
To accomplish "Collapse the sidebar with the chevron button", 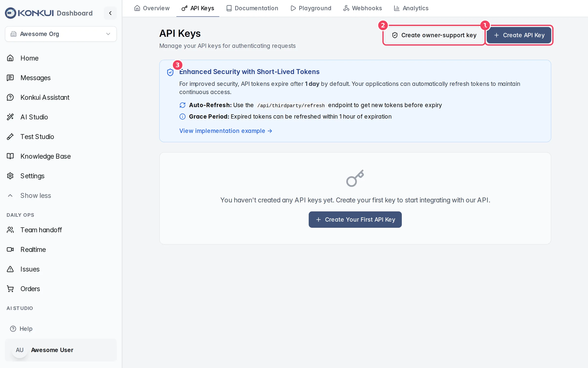I will click(x=110, y=13).
